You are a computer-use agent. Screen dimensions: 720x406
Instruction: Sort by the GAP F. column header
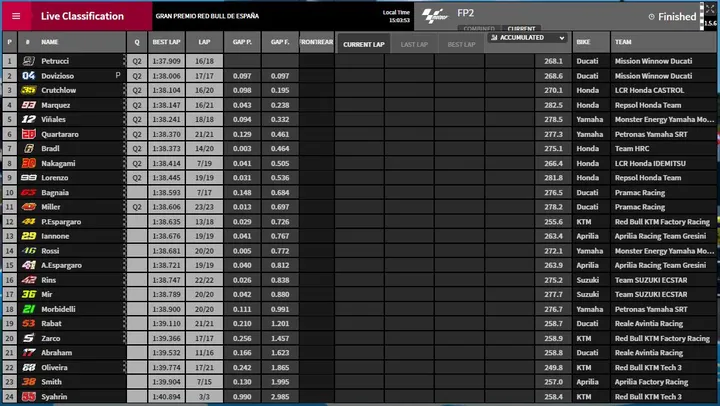pyautogui.click(x=280, y=42)
